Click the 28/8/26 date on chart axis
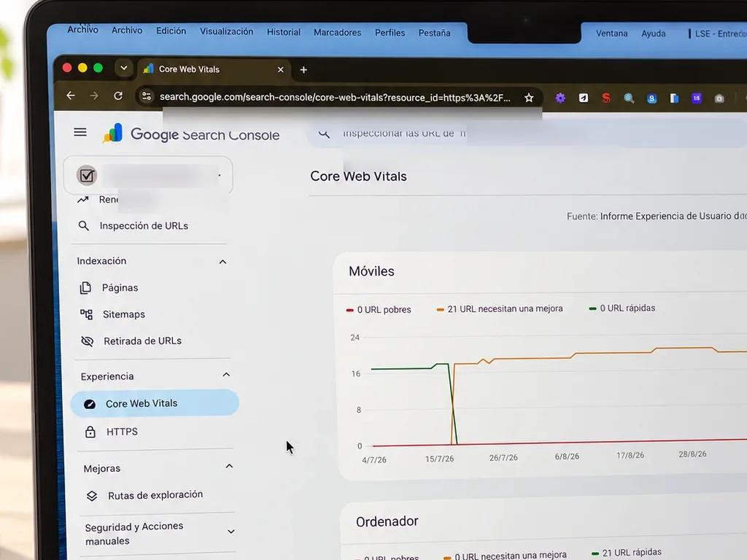Viewport: 747px width, 560px height. click(x=692, y=454)
